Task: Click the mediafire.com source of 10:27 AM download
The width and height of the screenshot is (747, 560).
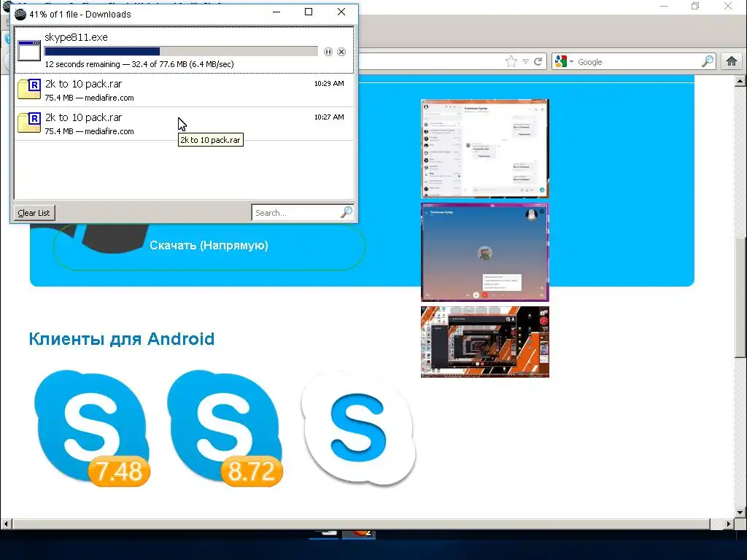Action: (109, 131)
